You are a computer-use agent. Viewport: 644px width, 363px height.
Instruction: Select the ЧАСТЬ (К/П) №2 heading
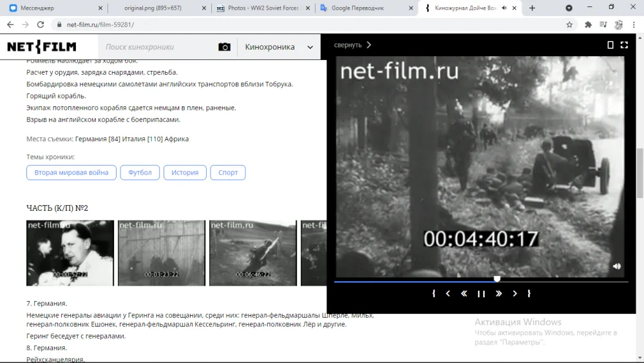tap(57, 208)
